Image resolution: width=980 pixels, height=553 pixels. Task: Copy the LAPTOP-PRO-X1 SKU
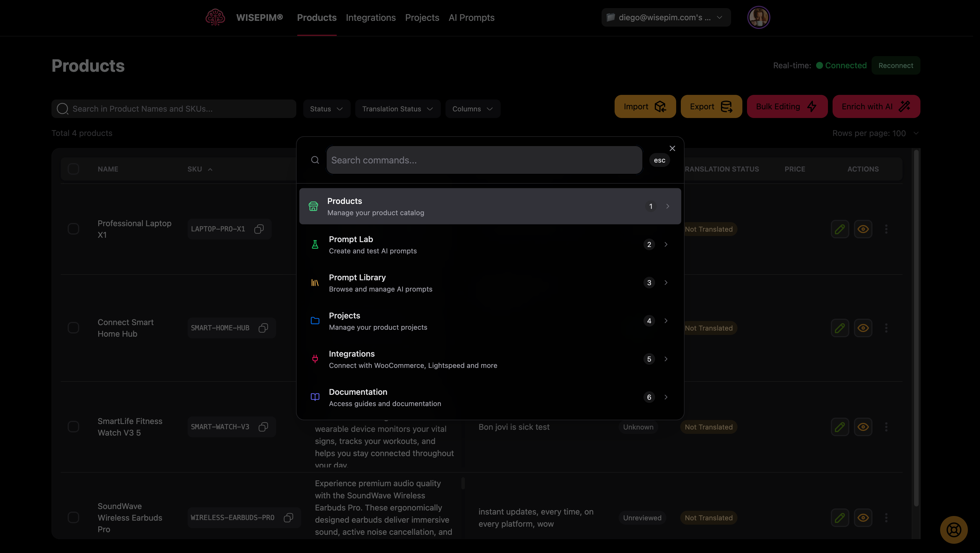click(259, 229)
